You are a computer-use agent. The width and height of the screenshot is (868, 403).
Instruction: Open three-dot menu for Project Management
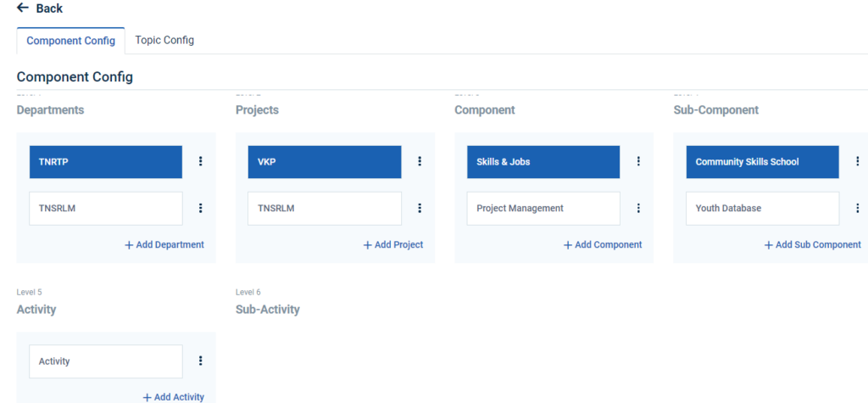point(638,208)
